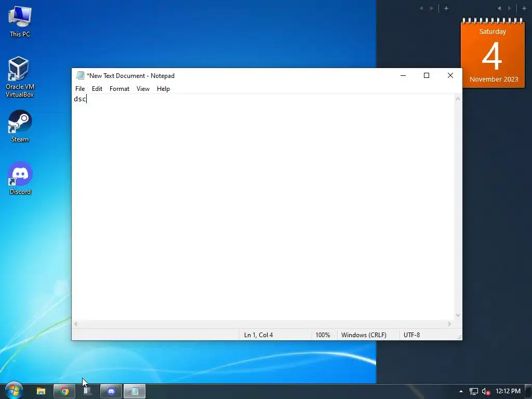The image size is (532, 399).
Task: Click the vertical scrollbar up arrow in Notepad
Action: [x=458, y=99]
